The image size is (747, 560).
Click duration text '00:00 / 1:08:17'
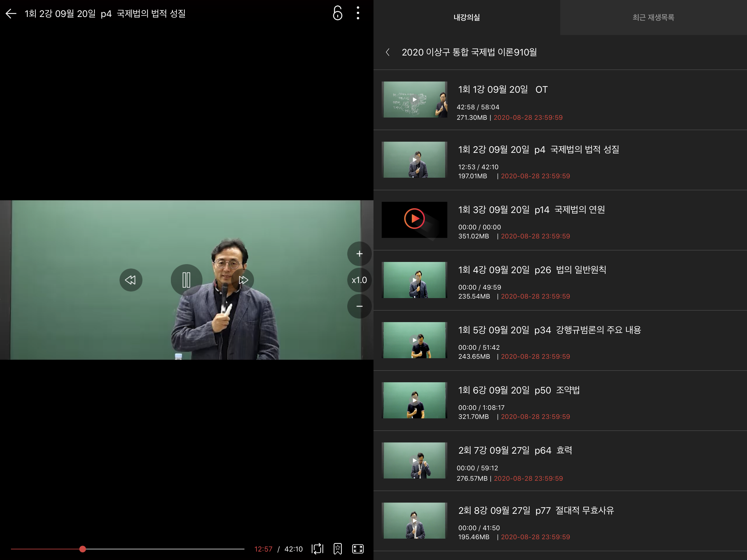click(x=481, y=407)
